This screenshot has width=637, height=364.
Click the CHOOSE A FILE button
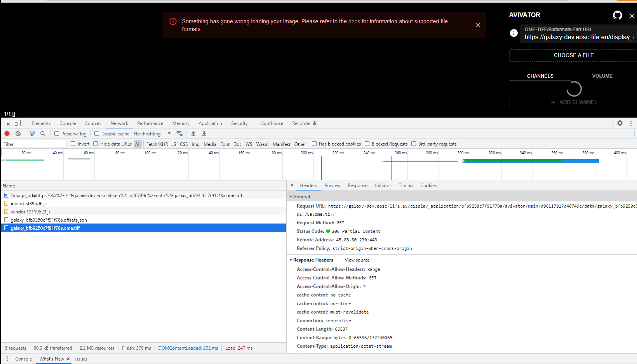[x=574, y=55]
